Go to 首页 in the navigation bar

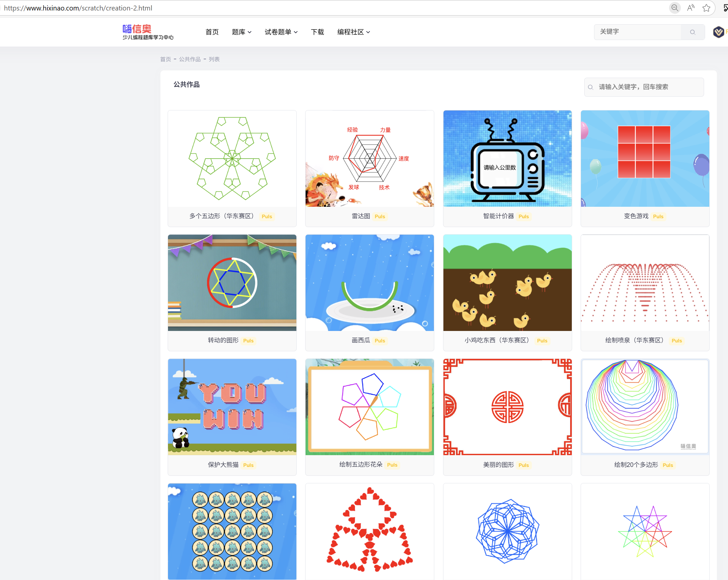[212, 32]
